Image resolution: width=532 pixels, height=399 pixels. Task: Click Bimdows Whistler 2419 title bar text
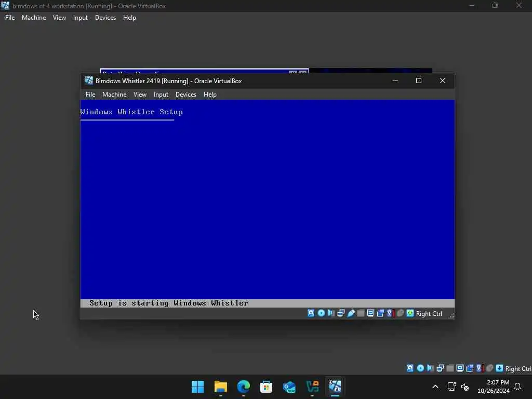click(169, 81)
